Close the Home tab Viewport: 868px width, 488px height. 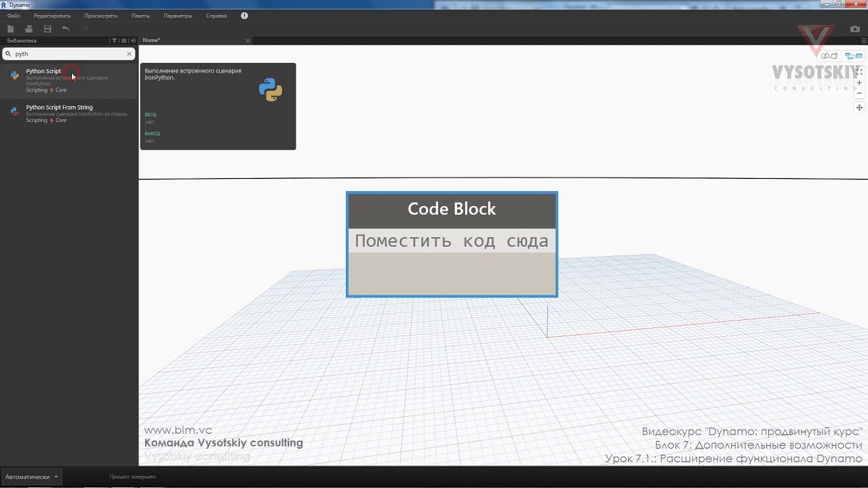pyautogui.click(x=248, y=41)
